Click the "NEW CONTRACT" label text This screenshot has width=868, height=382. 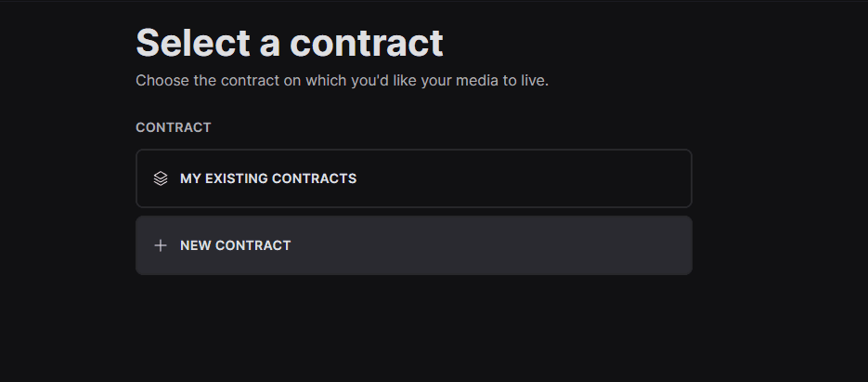(x=236, y=245)
